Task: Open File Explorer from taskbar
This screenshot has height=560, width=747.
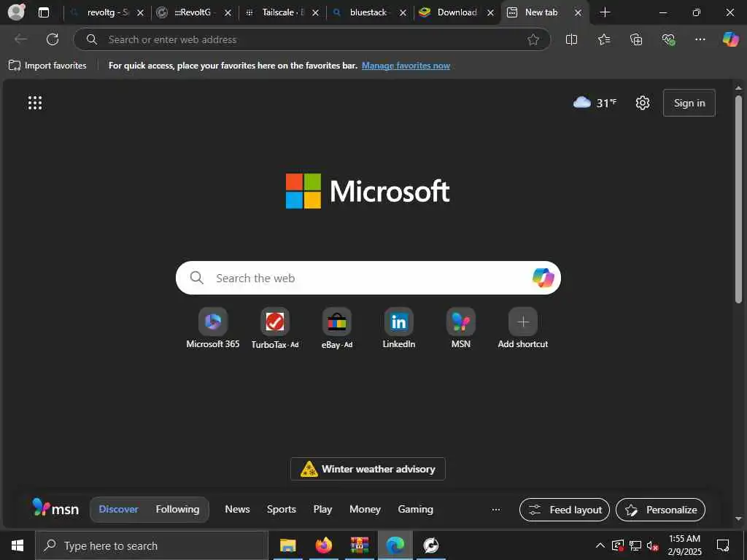Action: (x=287, y=545)
